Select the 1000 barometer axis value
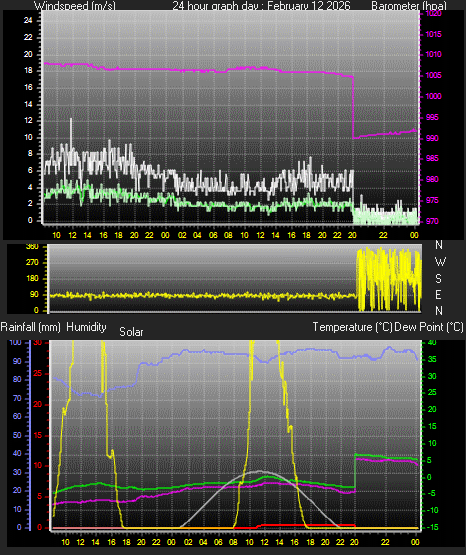Screen dimensions: 466x555 point(434,96)
